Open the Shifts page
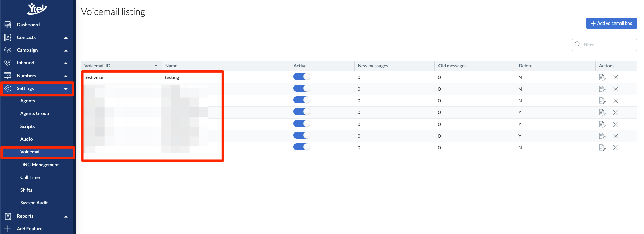The image size is (644, 234). [26, 190]
